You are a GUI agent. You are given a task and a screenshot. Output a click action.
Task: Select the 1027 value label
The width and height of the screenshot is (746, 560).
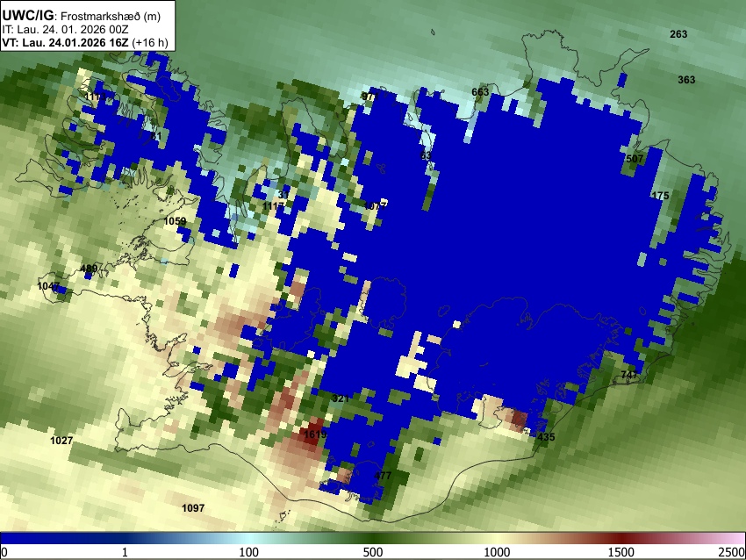[x=61, y=441]
